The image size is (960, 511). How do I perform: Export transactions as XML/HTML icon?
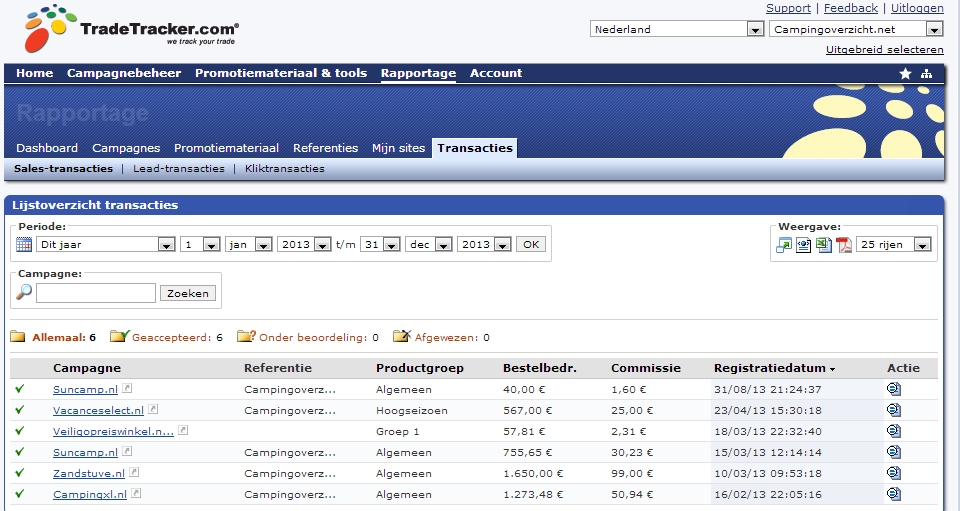tap(804, 245)
